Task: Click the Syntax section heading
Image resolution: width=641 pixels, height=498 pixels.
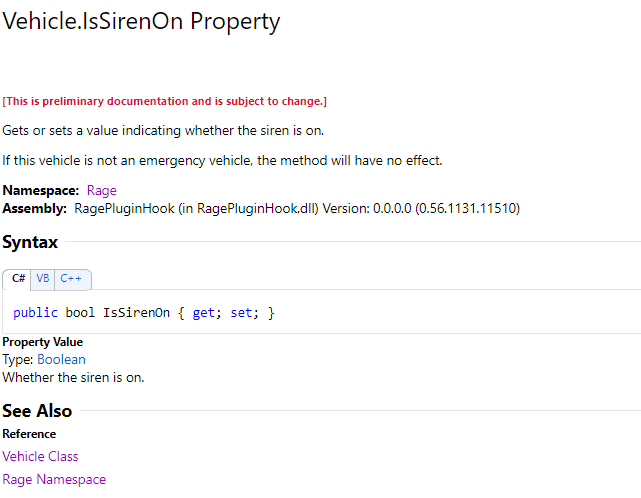Action: point(30,242)
